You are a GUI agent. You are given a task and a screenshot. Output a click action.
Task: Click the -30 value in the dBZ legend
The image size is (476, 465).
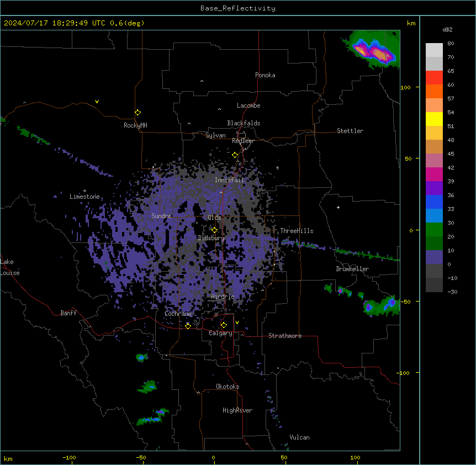point(452,292)
